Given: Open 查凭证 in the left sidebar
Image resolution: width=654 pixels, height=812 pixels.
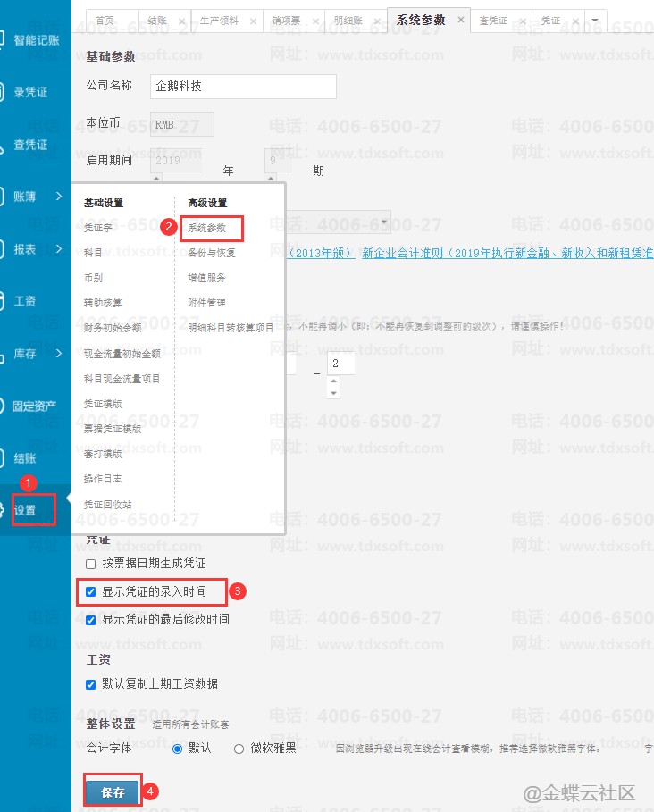Looking at the screenshot, I should pyautogui.click(x=30, y=145).
